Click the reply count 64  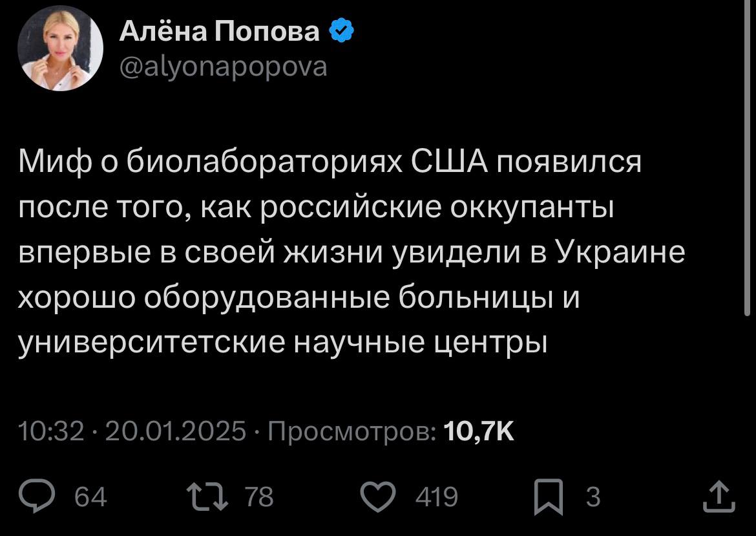[x=91, y=497]
